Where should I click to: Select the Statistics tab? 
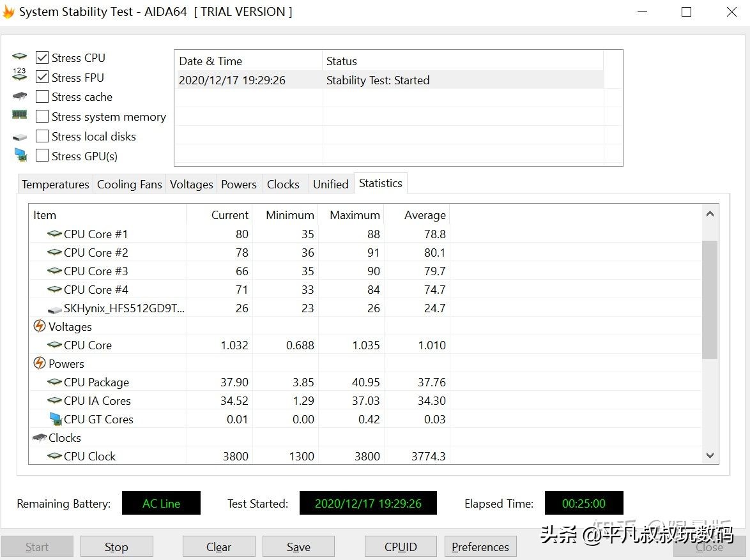(381, 183)
